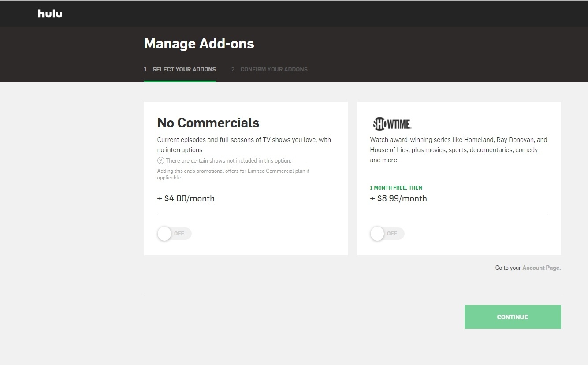Viewport: 588px width, 365px height.
Task: Click the Hulu logo
Action: tap(50, 14)
